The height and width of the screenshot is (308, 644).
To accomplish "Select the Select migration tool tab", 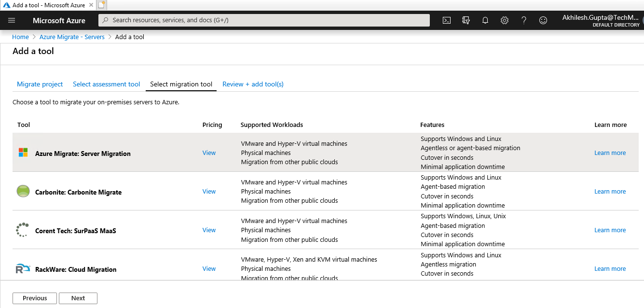I will tap(181, 84).
